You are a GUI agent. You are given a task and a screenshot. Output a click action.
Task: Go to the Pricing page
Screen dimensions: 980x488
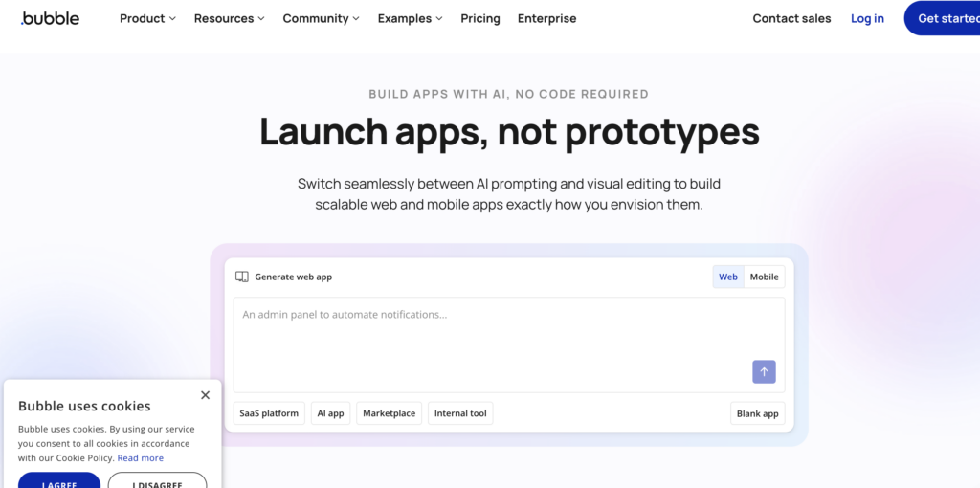coord(480,18)
